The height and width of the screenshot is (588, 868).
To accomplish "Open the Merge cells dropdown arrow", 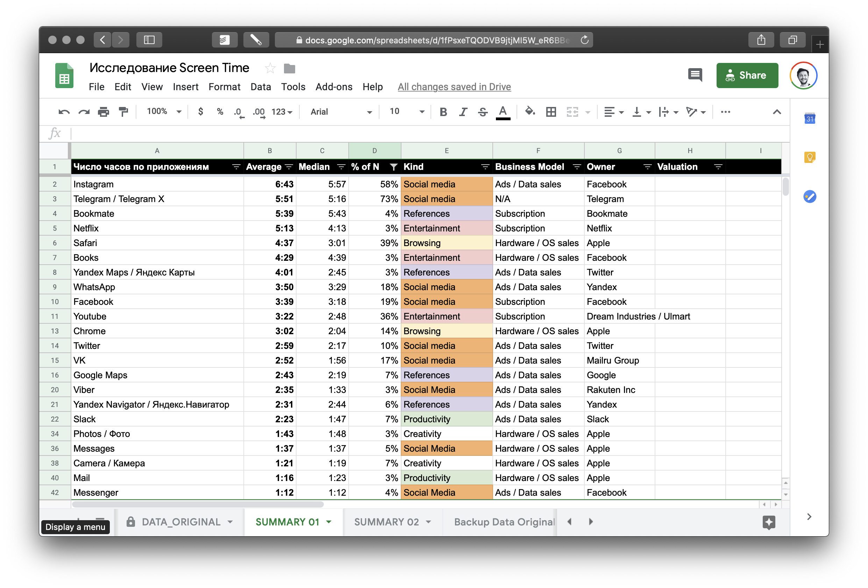I will point(588,112).
